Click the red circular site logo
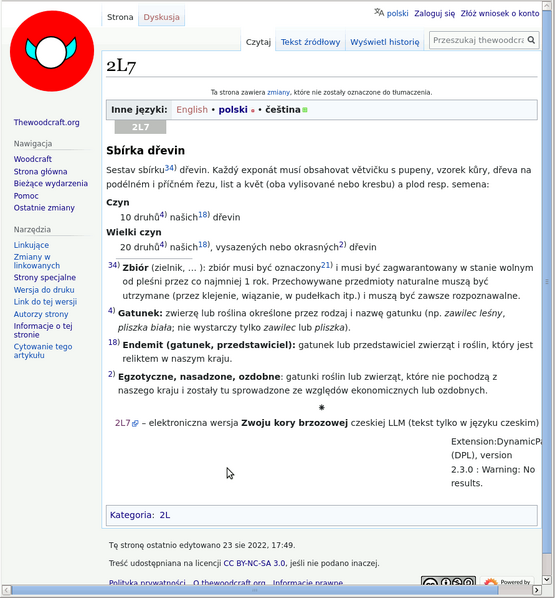555x599 pixels. 52,51
